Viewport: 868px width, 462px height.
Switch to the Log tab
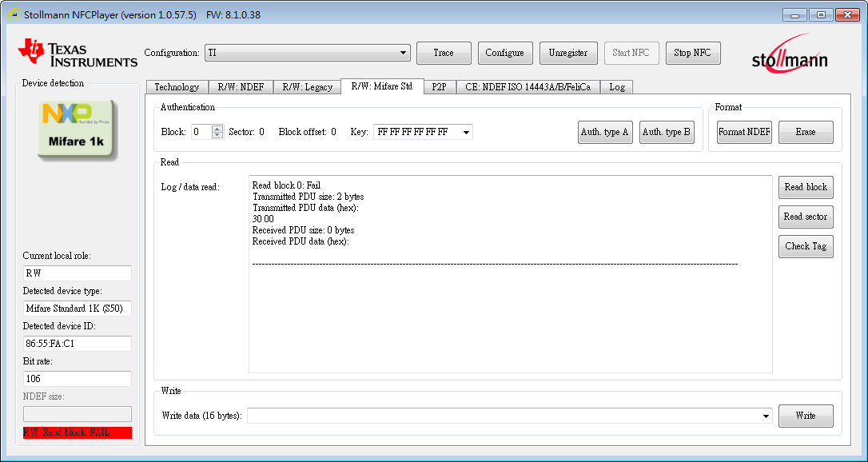(x=617, y=87)
